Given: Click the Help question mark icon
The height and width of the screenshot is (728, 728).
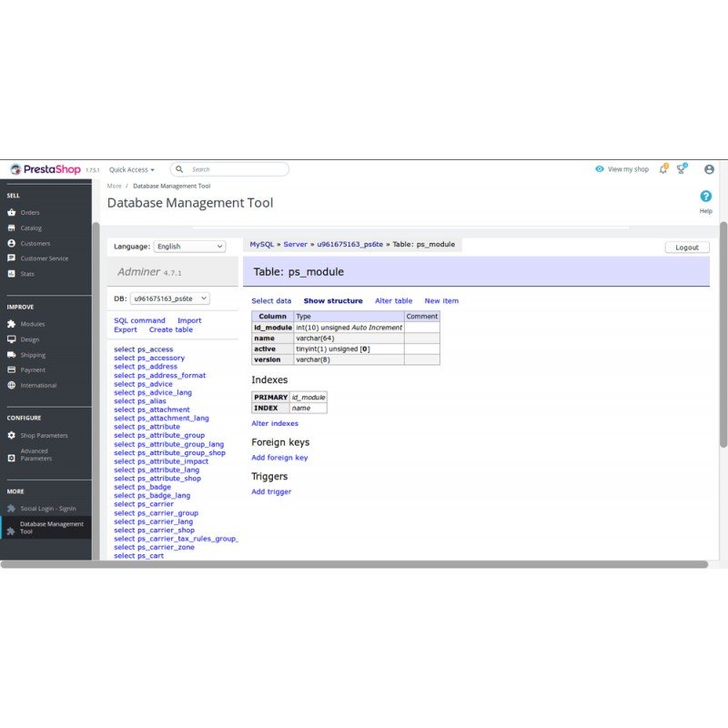Looking at the screenshot, I should (x=706, y=197).
